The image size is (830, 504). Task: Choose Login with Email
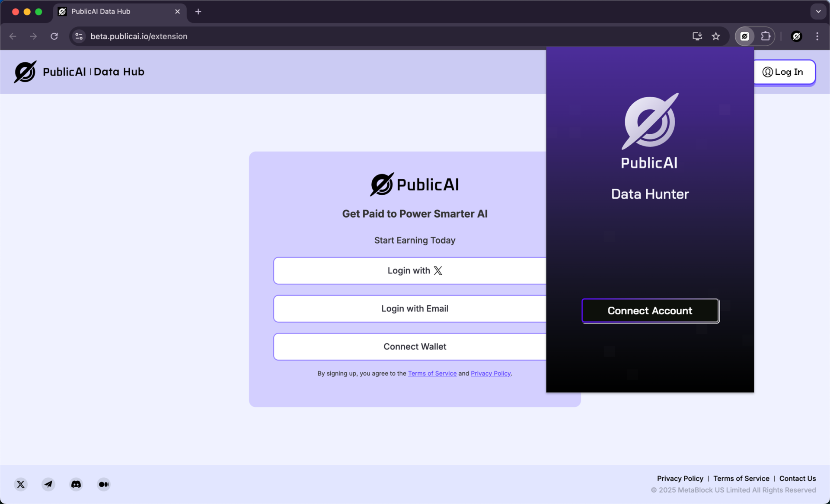click(x=410, y=309)
